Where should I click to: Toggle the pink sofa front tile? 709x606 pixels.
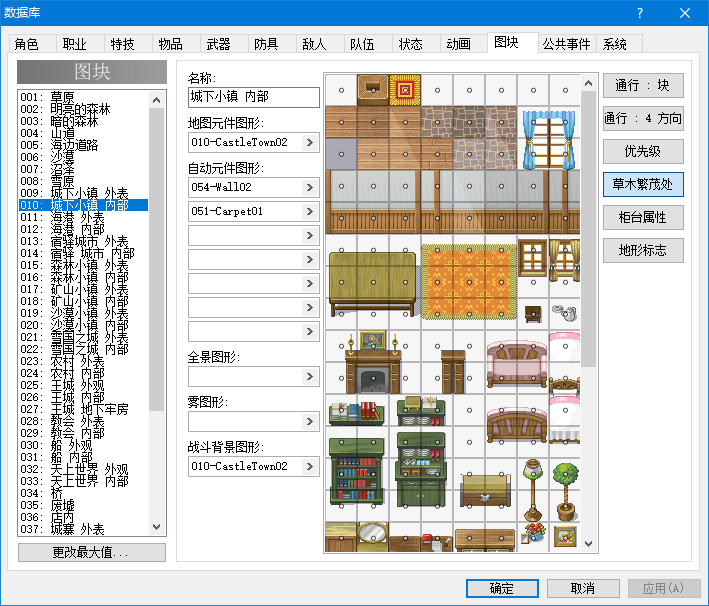[517, 363]
